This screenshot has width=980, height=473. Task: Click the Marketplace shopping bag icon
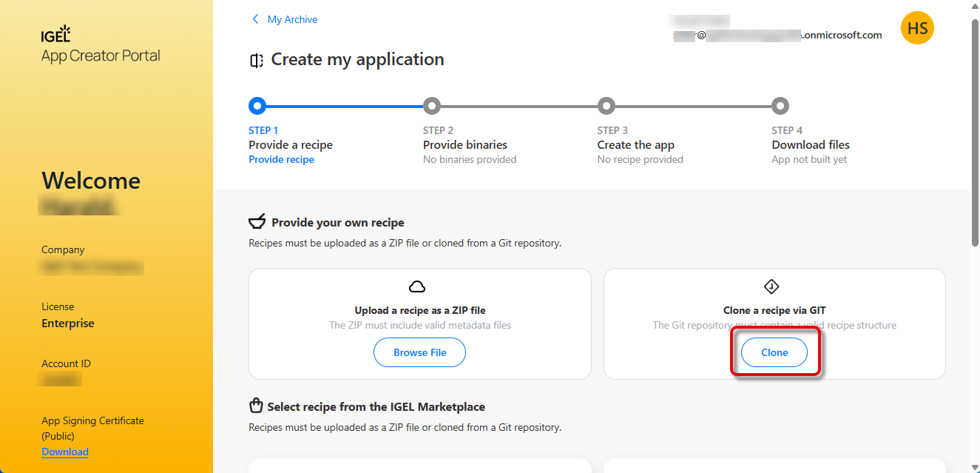point(256,406)
